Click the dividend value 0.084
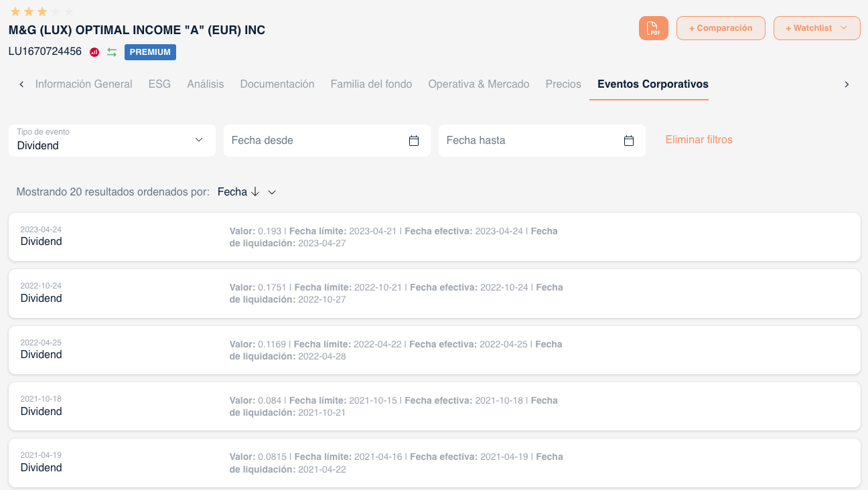 (x=270, y=400)
